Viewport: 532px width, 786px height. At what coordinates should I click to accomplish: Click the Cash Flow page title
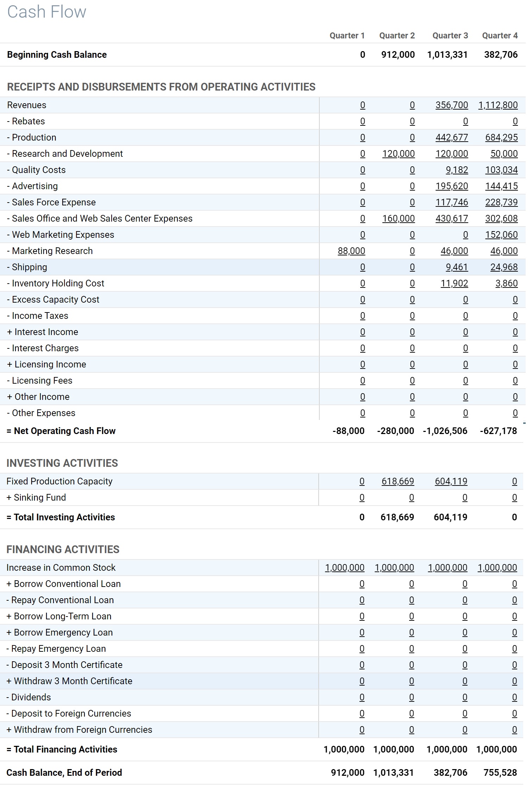(46, 12)
